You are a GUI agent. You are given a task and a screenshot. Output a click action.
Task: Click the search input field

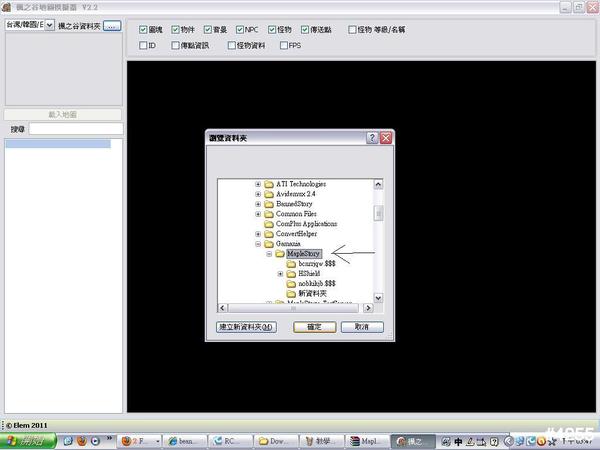pyautogui.click(x=76, y=129)
